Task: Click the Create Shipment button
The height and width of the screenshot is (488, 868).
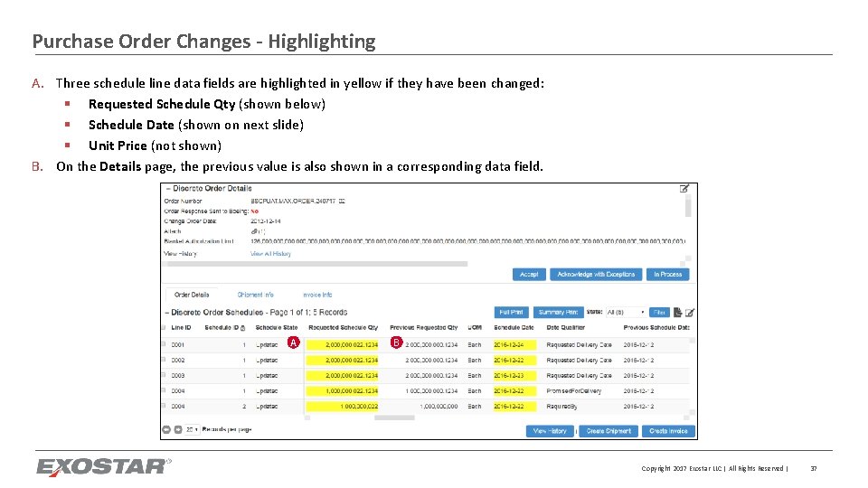Action: pos(609,431)
